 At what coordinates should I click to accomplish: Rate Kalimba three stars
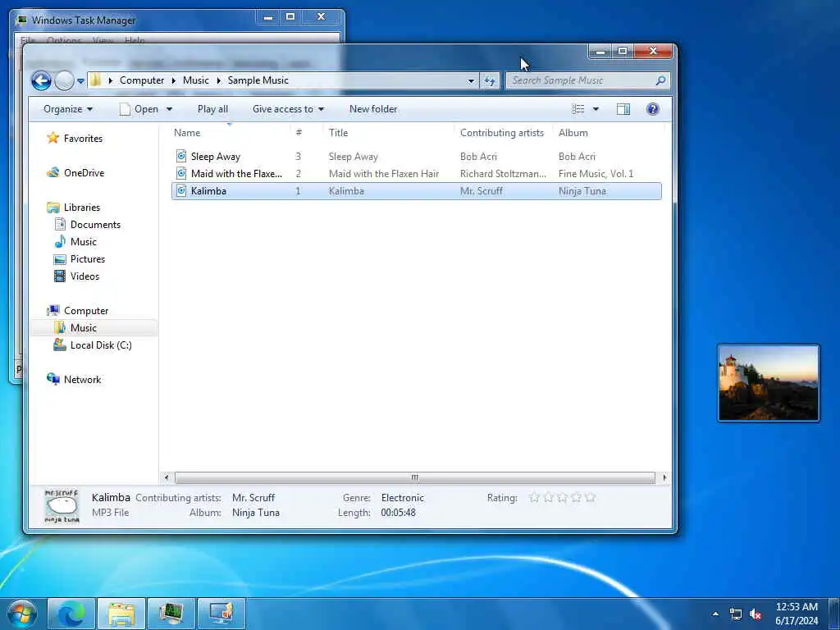(562, 497)
